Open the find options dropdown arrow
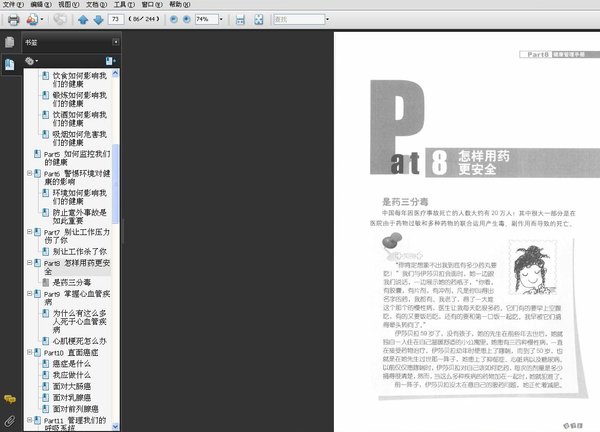Screen dimensions: 600x432 click(x=327, y=19)
